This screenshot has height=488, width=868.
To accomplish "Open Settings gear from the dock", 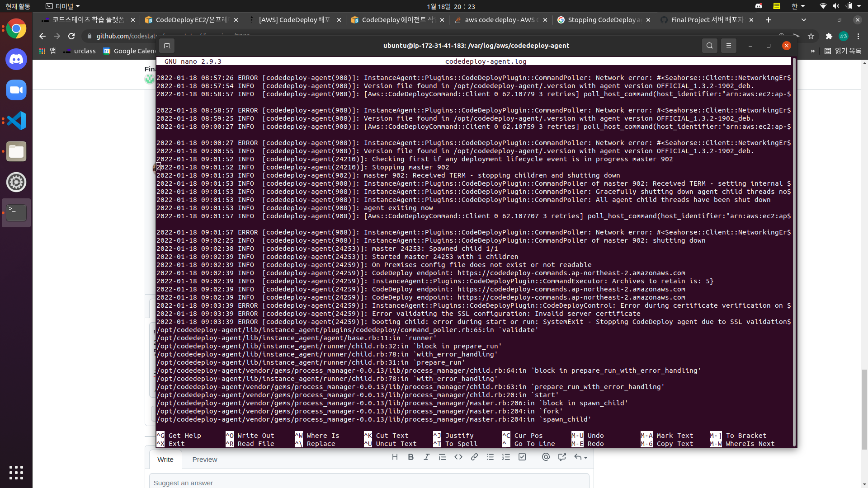I will (x=16, y=182).
